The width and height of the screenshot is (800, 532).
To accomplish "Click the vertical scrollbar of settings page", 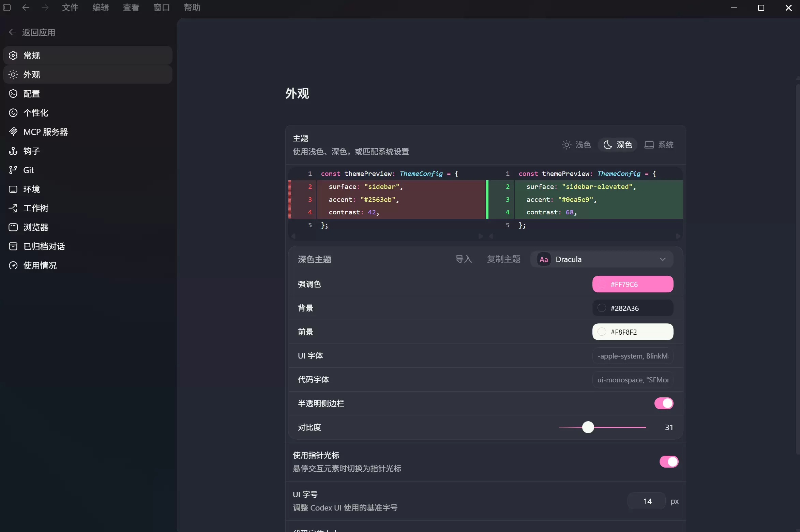I will [x=798, y=269].
